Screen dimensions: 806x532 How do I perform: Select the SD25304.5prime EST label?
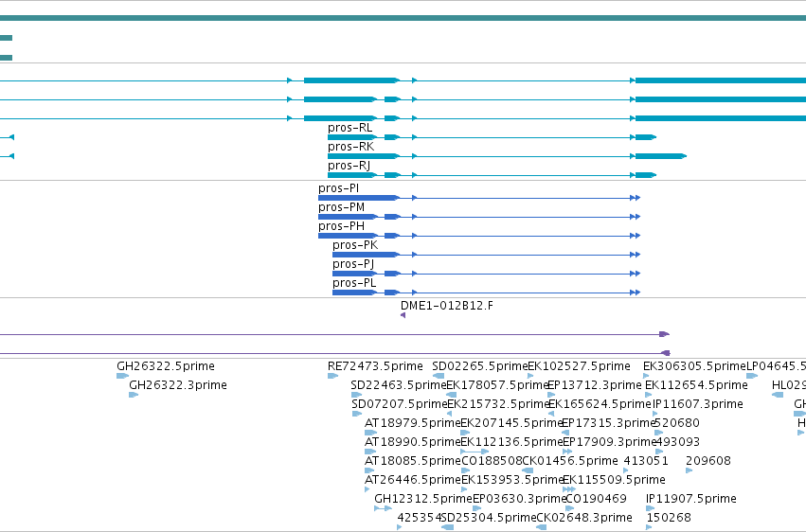489,518
